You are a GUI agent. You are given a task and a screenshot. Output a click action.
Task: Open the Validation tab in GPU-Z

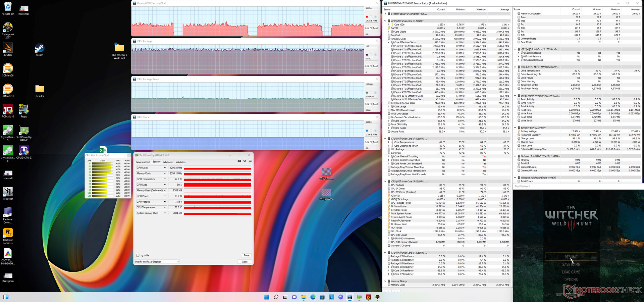pyautogui.click(x=180, y=162)
